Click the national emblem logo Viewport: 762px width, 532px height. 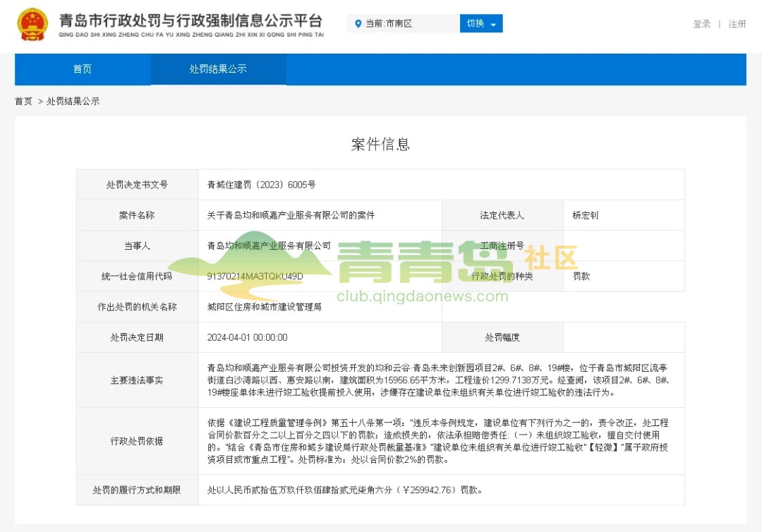(32, 25)
